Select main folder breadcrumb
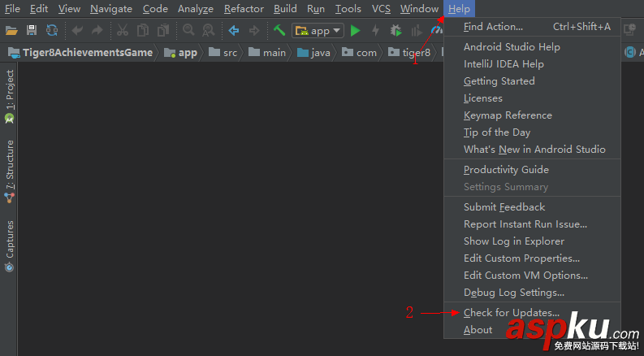Image resolution: width=644 pixels, height=356 pixels. 267,53
